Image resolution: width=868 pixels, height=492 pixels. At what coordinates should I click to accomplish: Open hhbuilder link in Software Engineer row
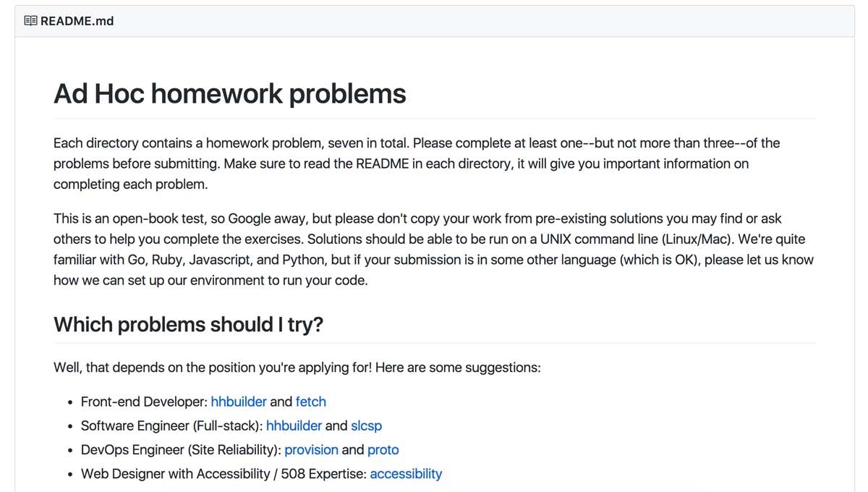point(294,426)
